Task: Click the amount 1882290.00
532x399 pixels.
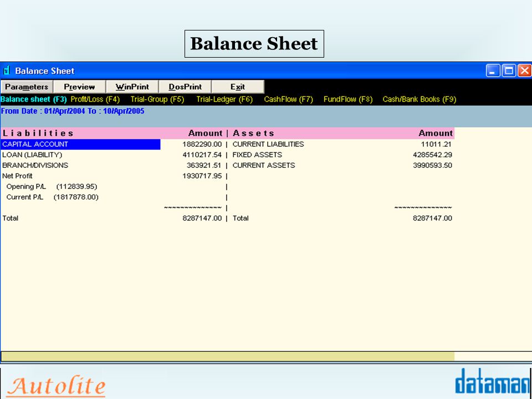Action: (202, 144)
